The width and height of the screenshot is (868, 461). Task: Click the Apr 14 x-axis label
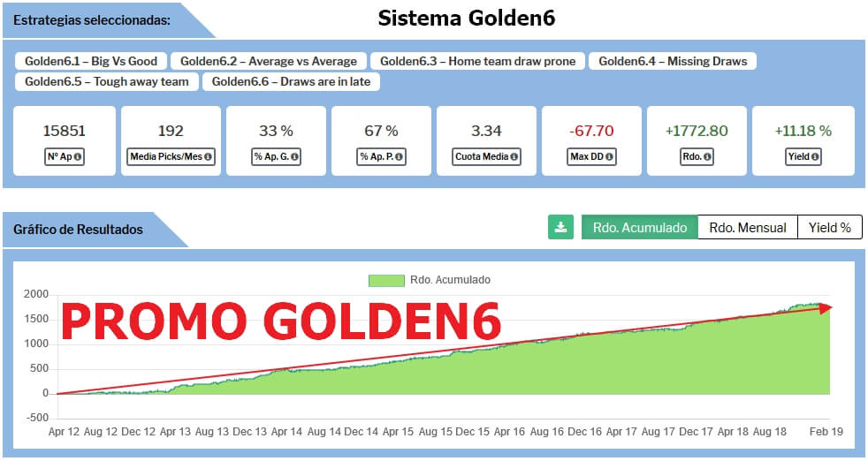click(x=286, y=432)
